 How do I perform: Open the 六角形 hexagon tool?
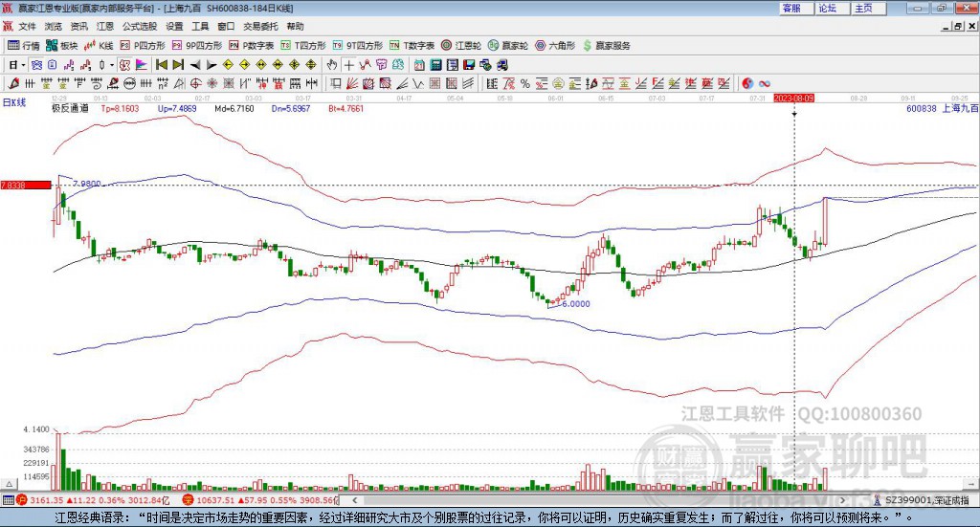[x=555, y=46]
